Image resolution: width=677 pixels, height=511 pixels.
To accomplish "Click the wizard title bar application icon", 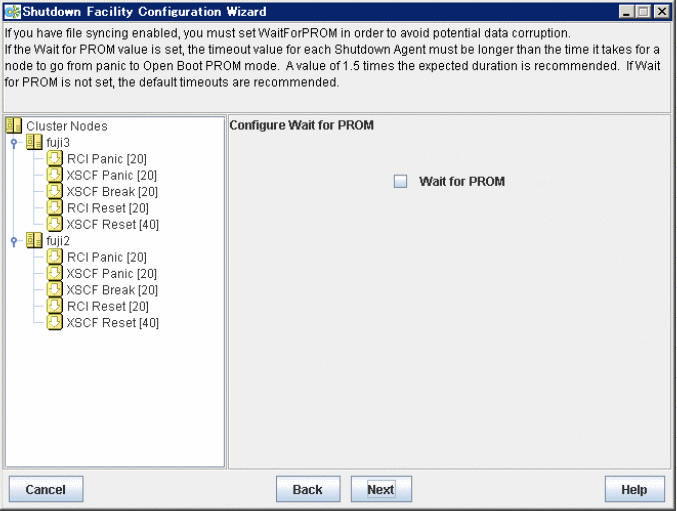I will click(13, 12).
